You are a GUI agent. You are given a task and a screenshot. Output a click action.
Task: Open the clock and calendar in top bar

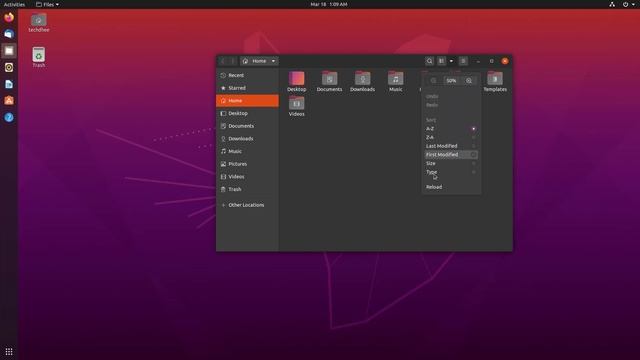point(329,4)
